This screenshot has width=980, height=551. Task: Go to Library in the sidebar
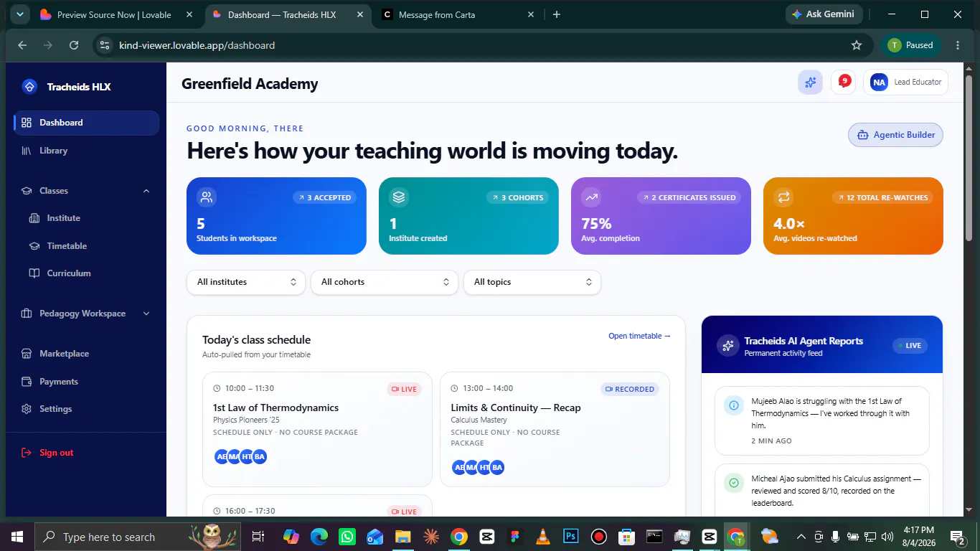[x=86, y=151]
